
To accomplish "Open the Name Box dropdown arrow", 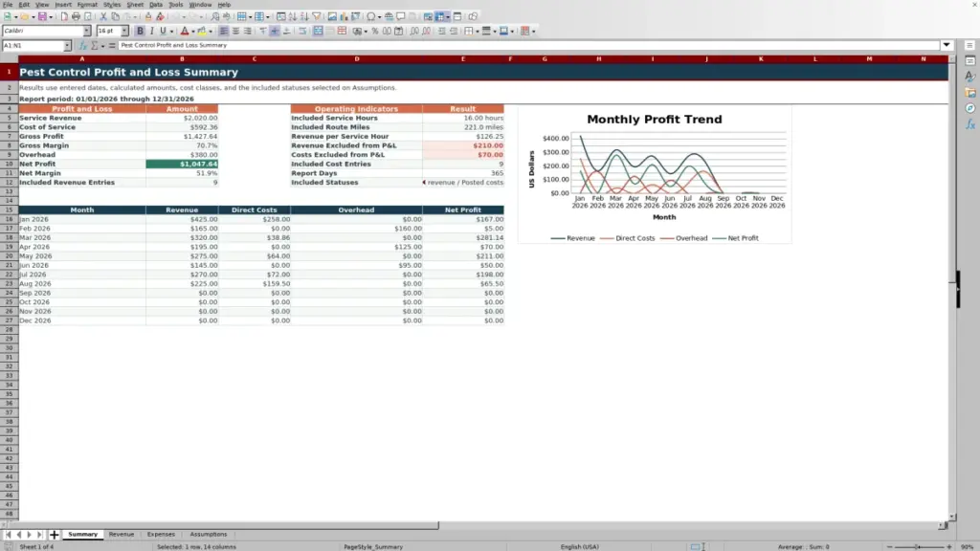I will point(67,46).
